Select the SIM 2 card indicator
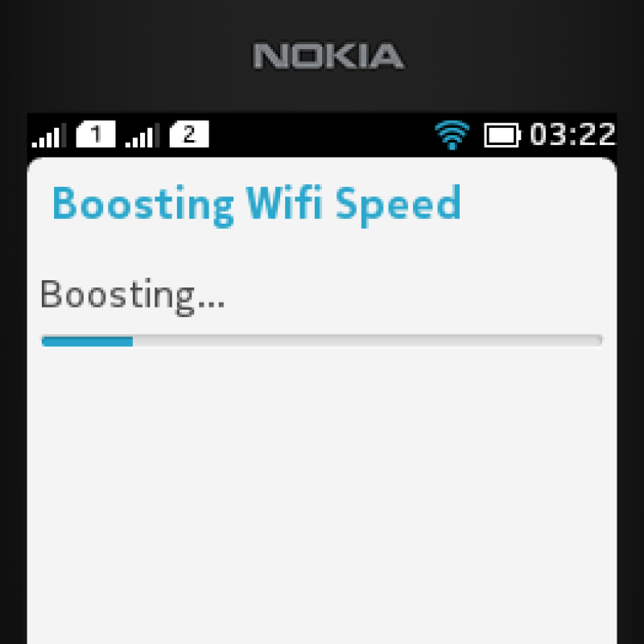The width and height of the screenshot is (644, 644). [x=189, y=134]
